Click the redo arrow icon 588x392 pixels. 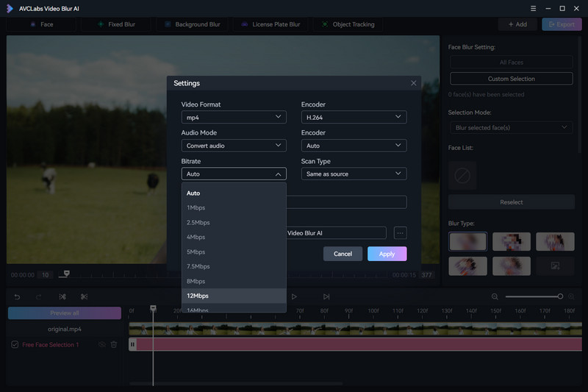pos(39,296)
